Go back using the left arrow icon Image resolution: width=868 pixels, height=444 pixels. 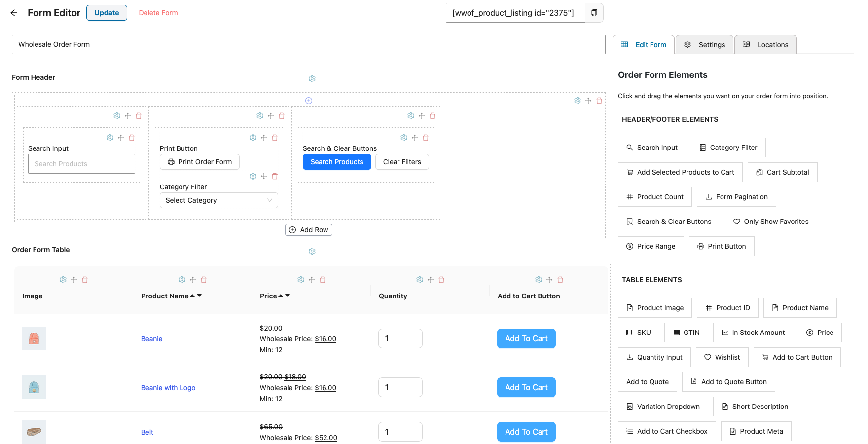pos(14,13)
